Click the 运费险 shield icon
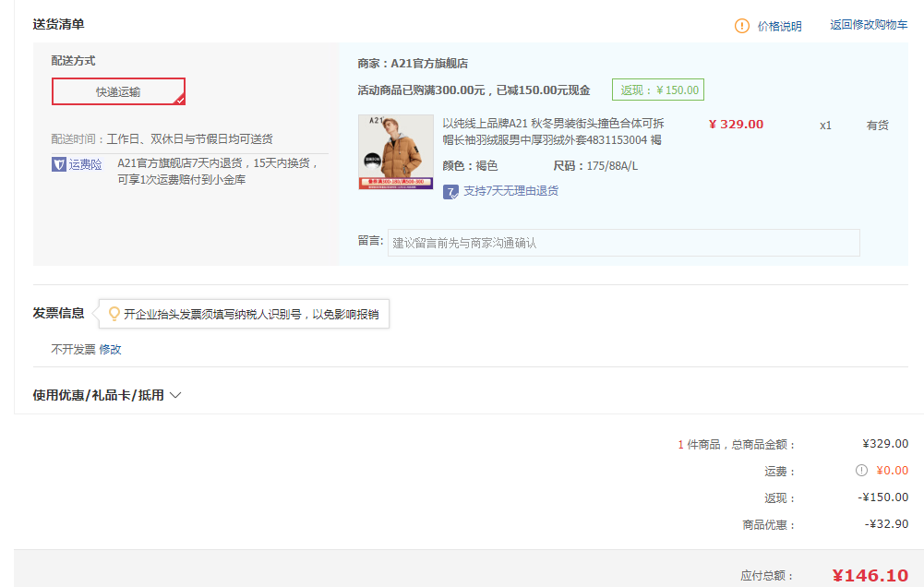The width and height of the screenshot is (924, 587). [59, 164]
